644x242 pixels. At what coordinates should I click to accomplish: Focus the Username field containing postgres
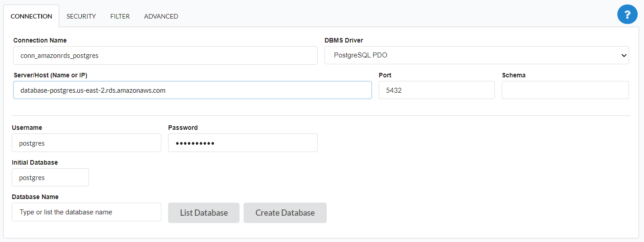tap(86, 143)
